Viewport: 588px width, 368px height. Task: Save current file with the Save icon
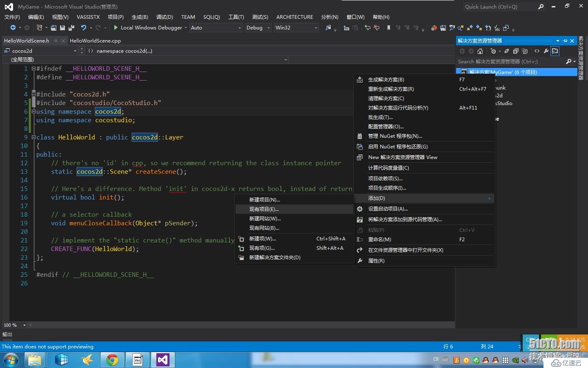(x=62, y=27)
